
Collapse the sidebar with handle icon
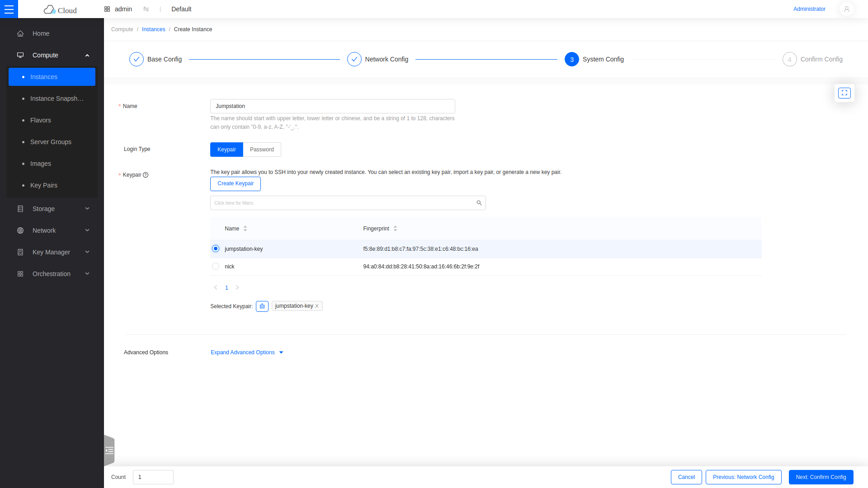109,450
